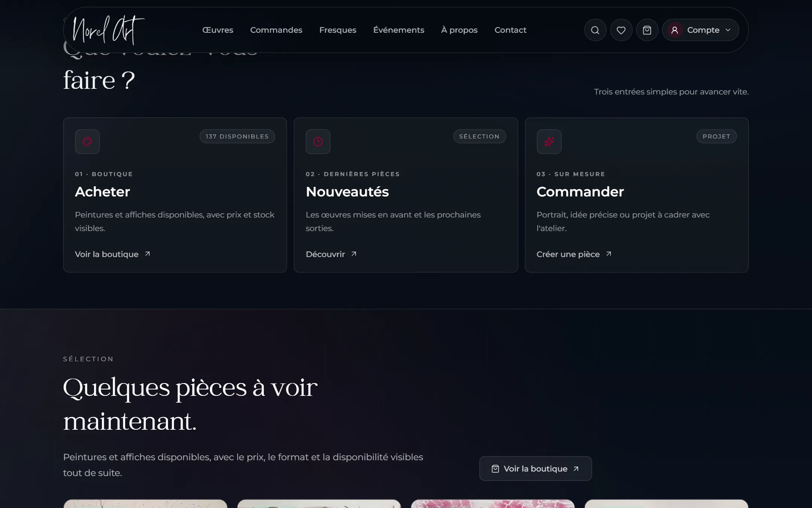Click the Norel Art logo
Image resolution: width=812 pixels, height=508 pixels.
109,30
